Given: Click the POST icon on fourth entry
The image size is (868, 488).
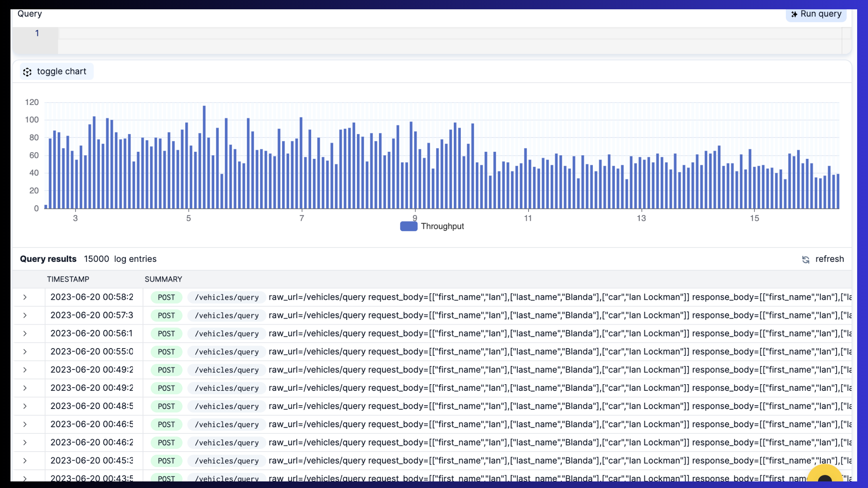Looking at the screenshot, I should point(166,352).
